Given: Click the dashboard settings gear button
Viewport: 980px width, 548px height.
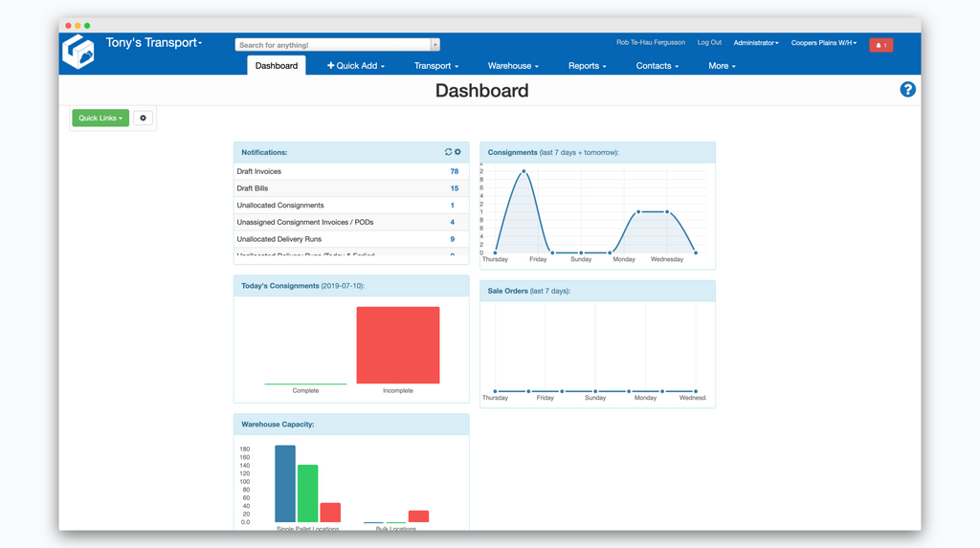Looking at the screenshot, I should 144,119.
